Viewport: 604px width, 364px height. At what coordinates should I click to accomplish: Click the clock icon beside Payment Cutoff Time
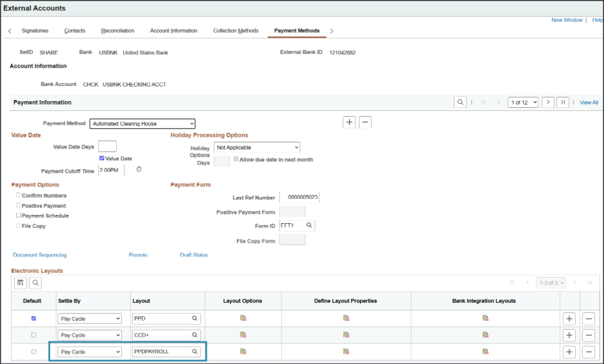coord(139,170)
